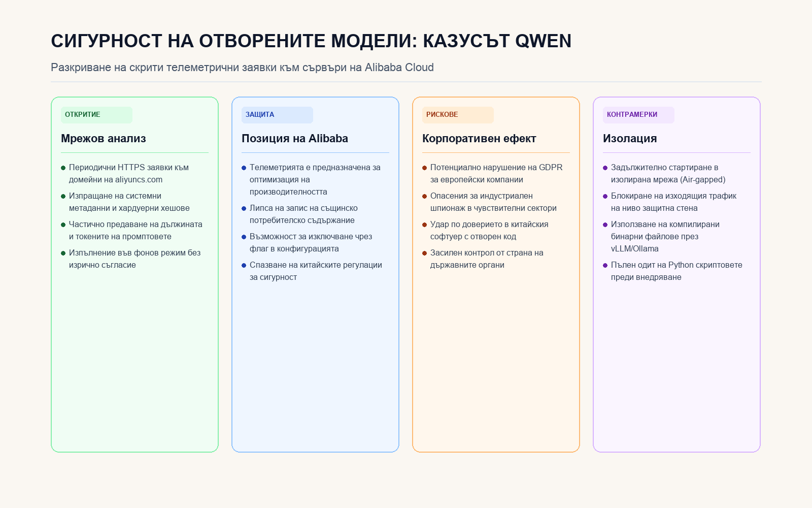The width and height of the screenshot is (812, 508).
Task: Click the title 'СИГУРНОСТ НА ОТВОРЕНИТЕ МОДЕЛИ: КАЗУСЪТ QWEN'
Action: point(311,41)
